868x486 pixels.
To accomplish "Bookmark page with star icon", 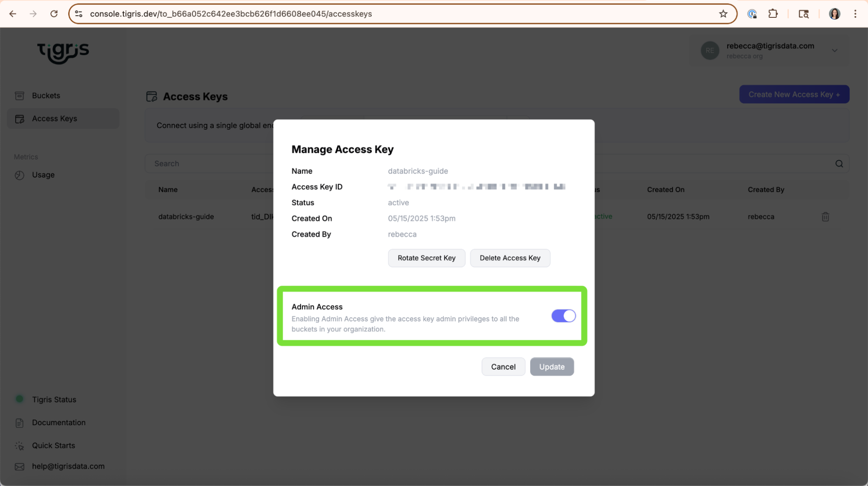I will tap(723, 14).
